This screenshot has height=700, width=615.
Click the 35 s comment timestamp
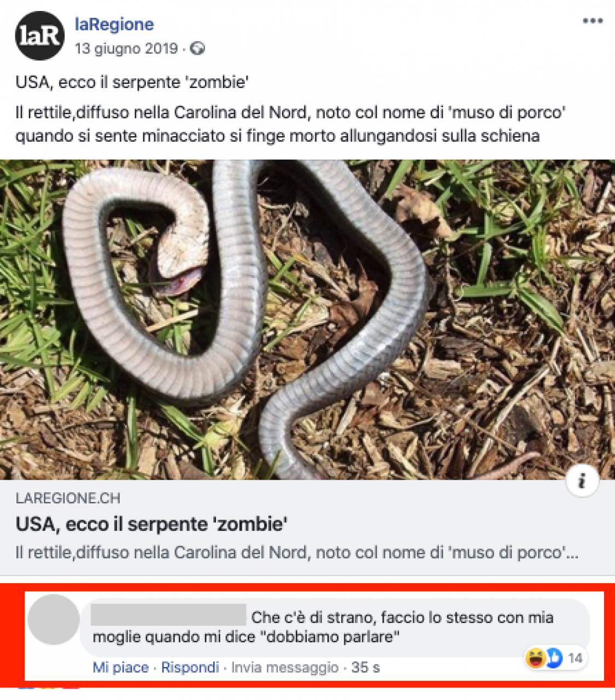click(365, 667)
